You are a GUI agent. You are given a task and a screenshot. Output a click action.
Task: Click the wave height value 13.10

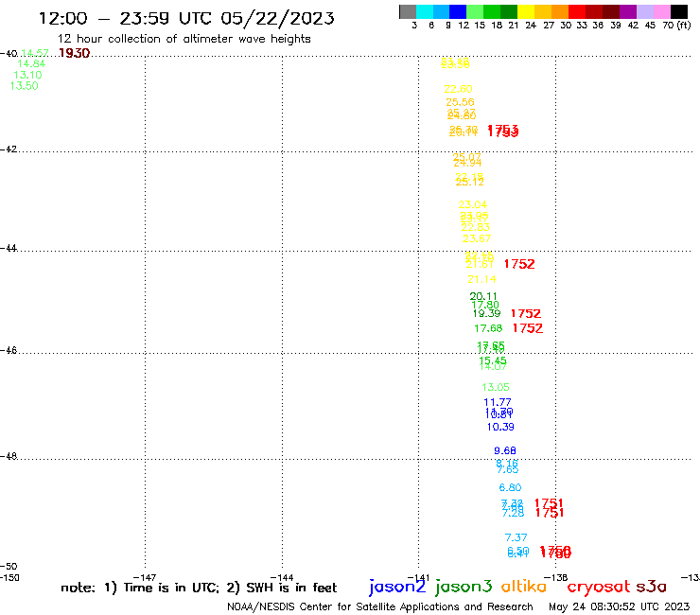point(27,75)
